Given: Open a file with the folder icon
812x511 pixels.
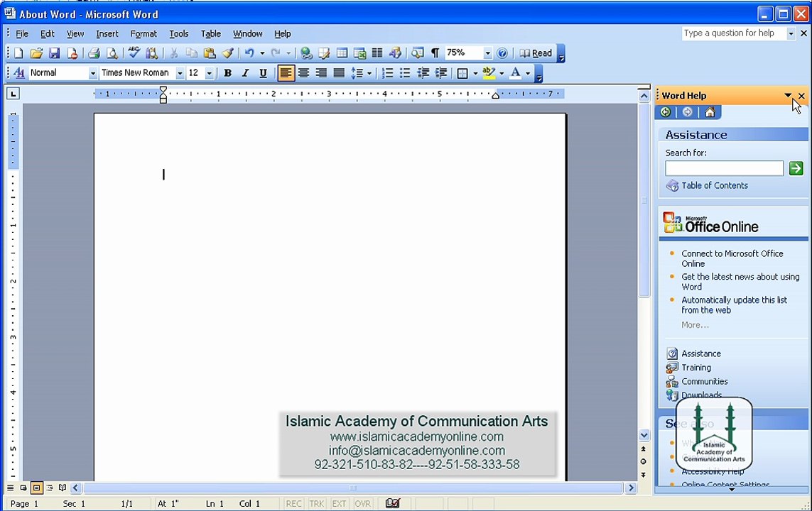Looking at the screenshot, I should 36,53.
